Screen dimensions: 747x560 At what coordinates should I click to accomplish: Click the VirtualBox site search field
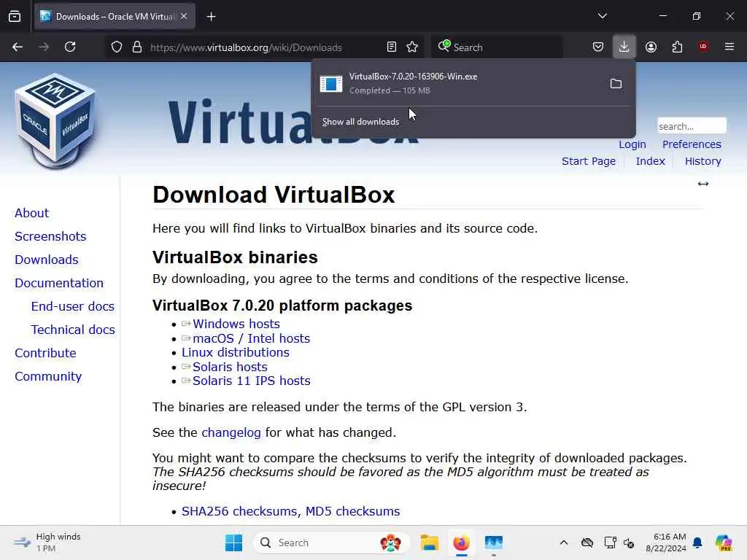tap(692, 126)
